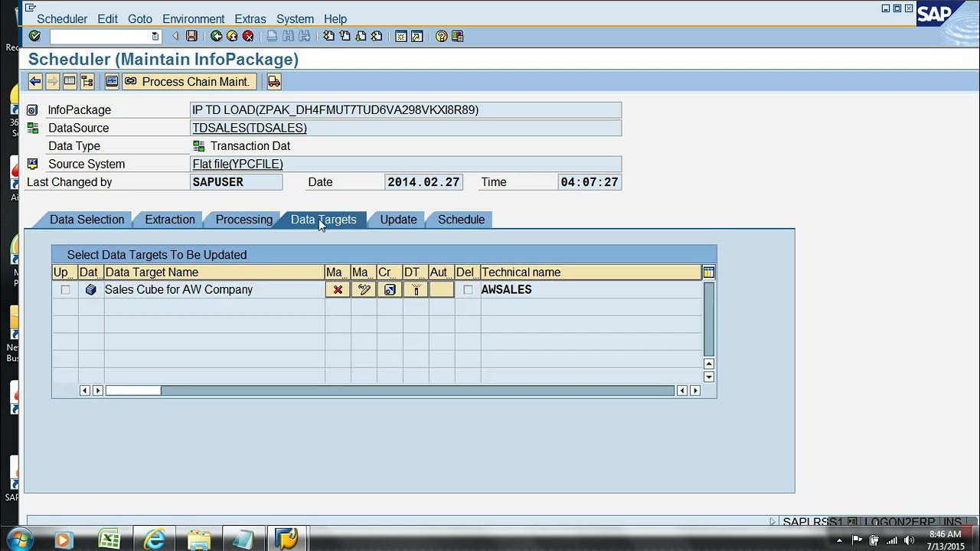Click the Customize Local Layout icon

coord(457,36)
